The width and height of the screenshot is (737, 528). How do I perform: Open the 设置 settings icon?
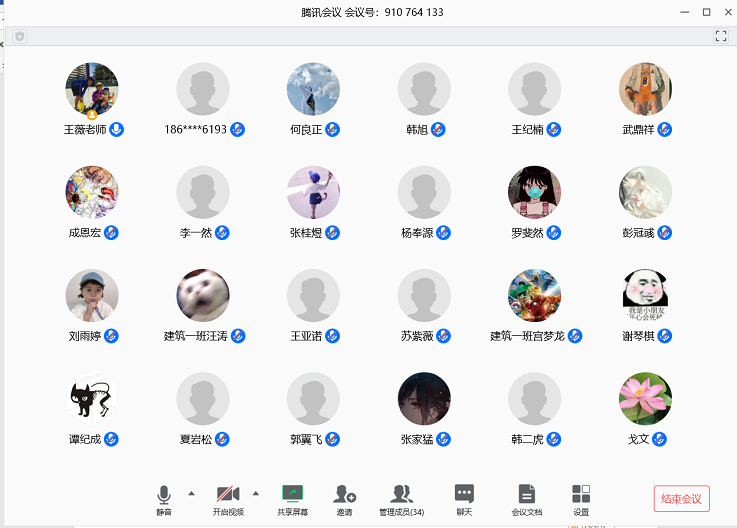tap(581, 494)
